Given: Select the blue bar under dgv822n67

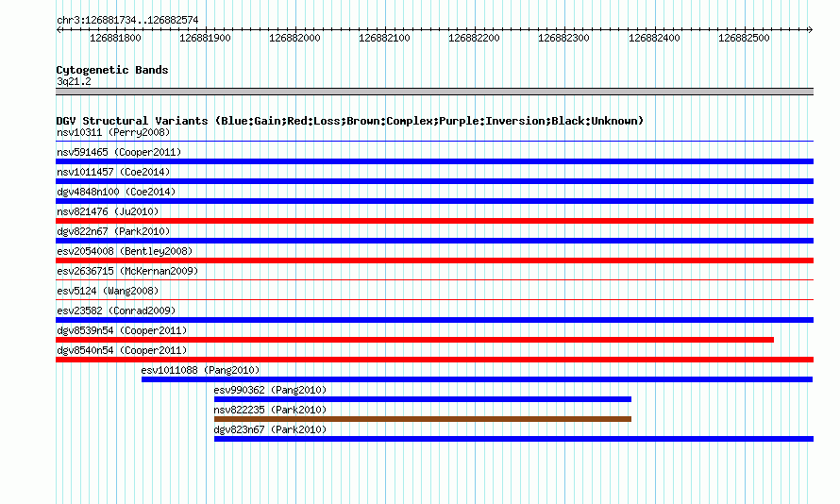Looking at the screenshot, I should pos(434,241).
